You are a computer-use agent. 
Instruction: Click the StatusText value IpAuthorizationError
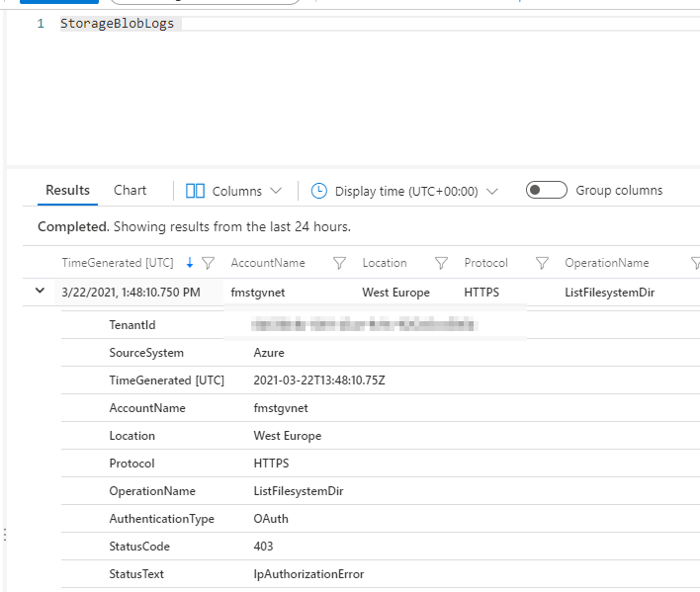[308, 573]
